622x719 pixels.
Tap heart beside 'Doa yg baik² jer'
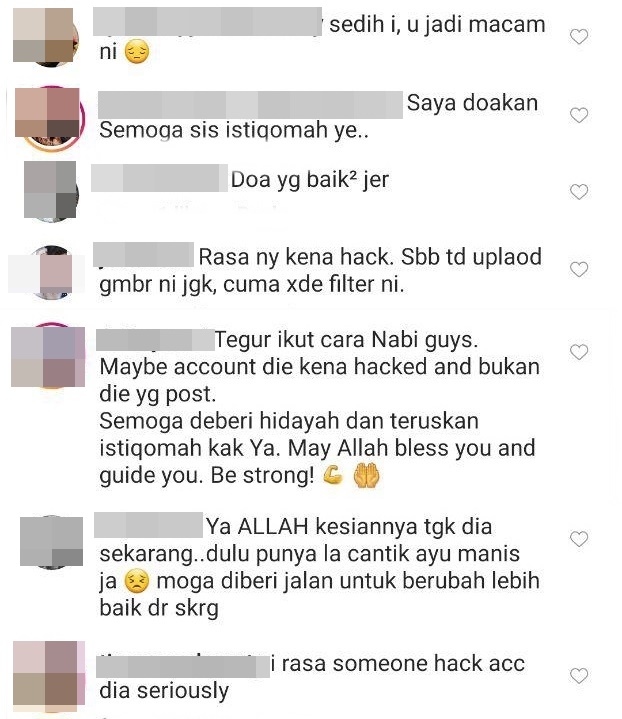coord(579,192)
